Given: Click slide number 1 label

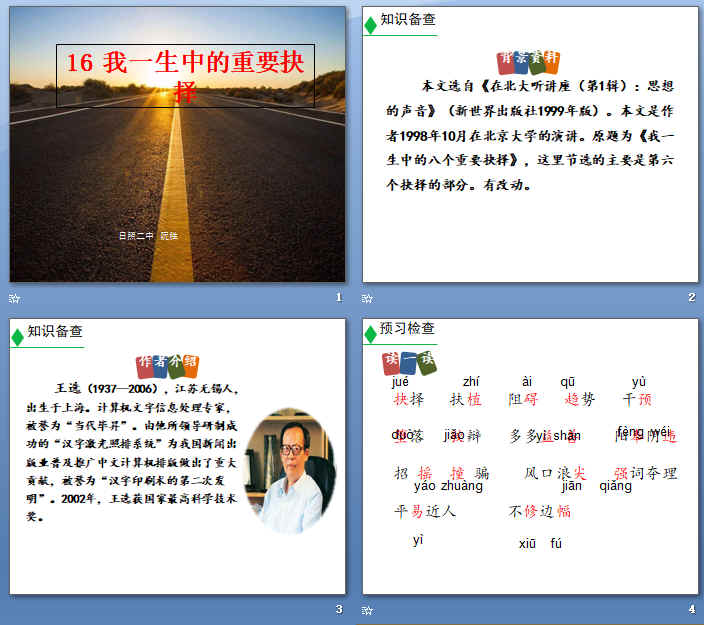Looking at the screenshot, I should point(339,297).
